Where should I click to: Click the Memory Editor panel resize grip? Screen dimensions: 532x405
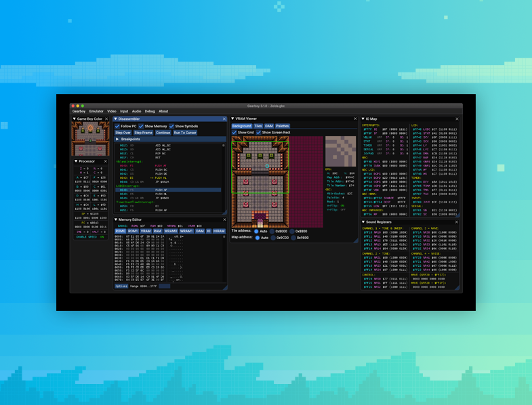coord(225,288)
